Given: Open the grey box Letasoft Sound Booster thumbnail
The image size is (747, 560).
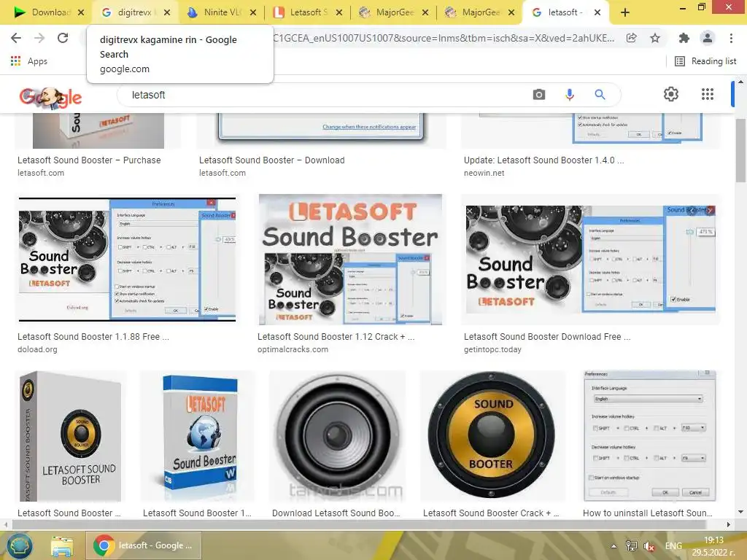Looking at the screenshot, I should tap(71, 436).
